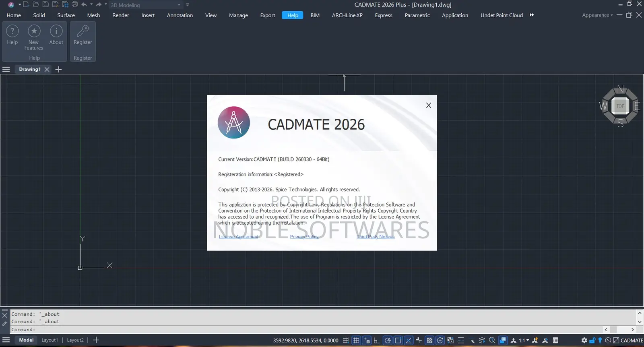The width and height of the screenshot is (644, 347).
Task: Redo action with the redo arrow
Action: pyautogui.click(x=99, y=4)
